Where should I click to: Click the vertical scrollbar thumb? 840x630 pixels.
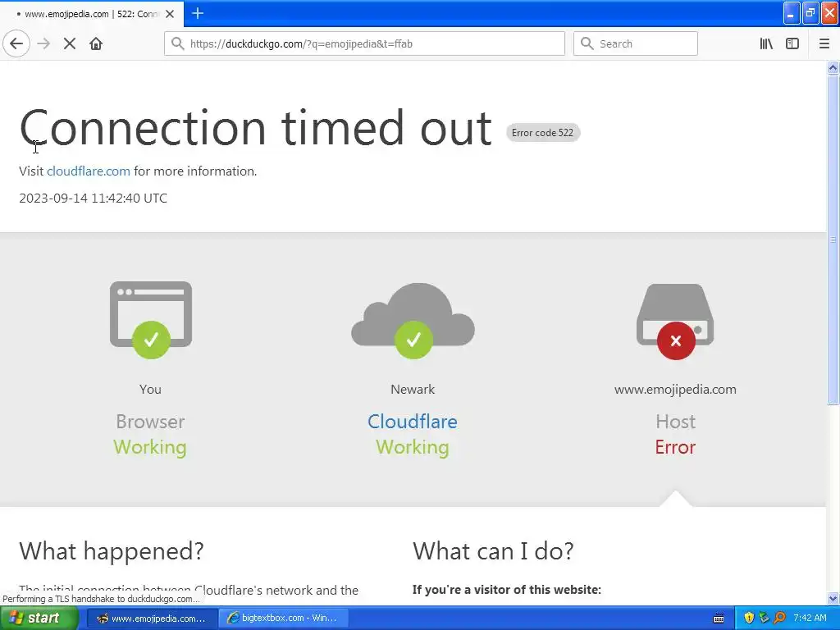[833, 240]
